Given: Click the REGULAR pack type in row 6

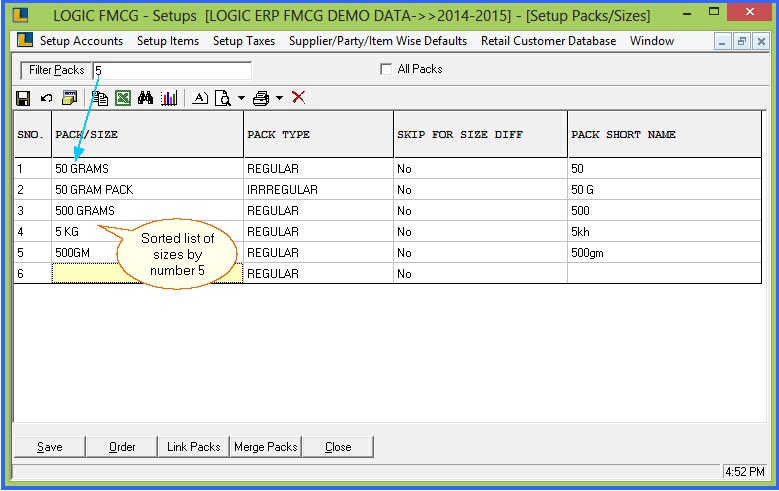Looking at the screenshot, I should point(318,273).
